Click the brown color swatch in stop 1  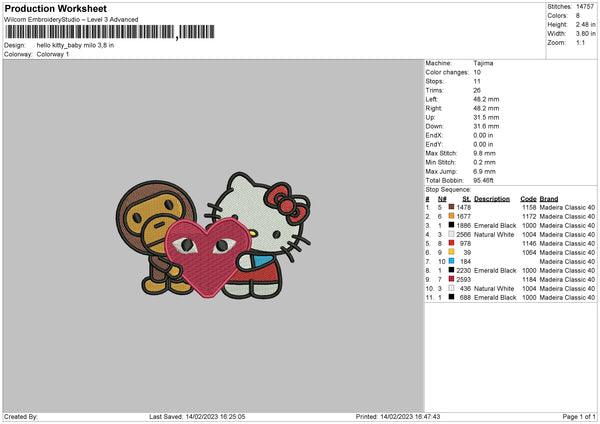(x=452, y=207)
